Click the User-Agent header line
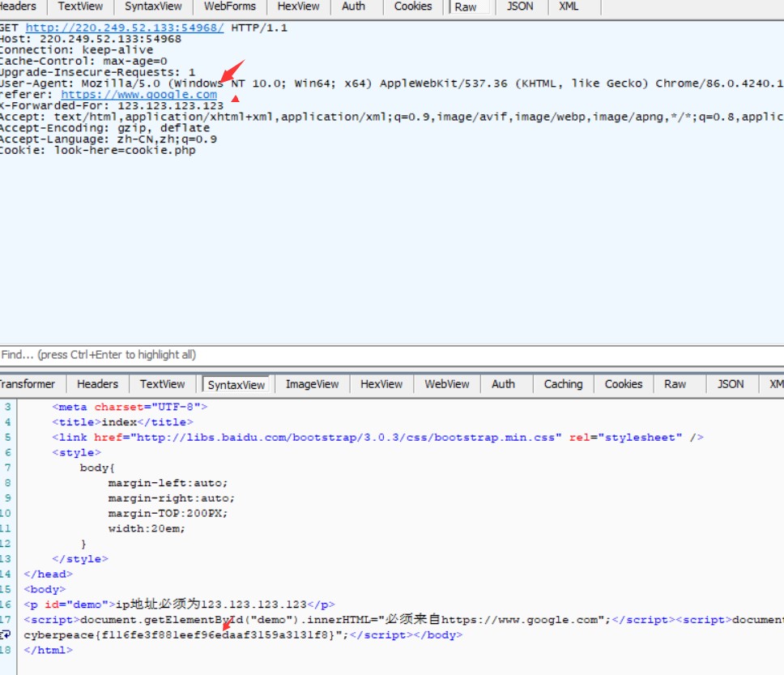Image resolution: width=784 pixels, height=675 pixels. point(392,83)
